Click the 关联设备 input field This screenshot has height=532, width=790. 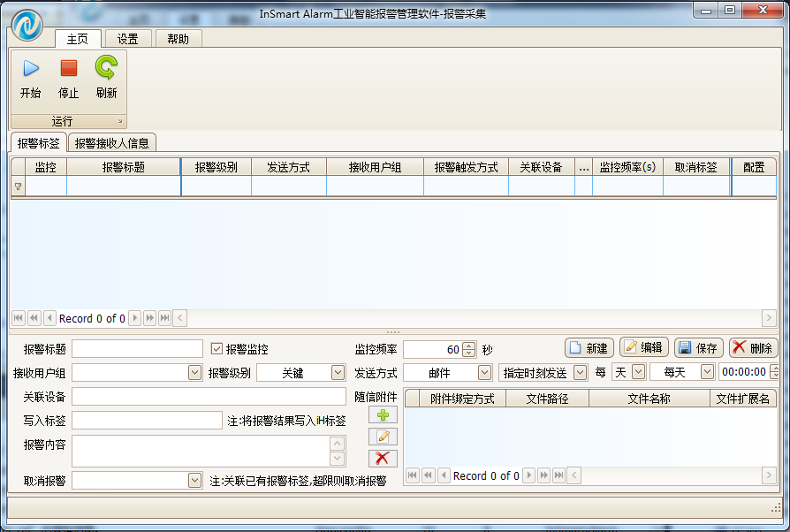(x=209, y=397)
